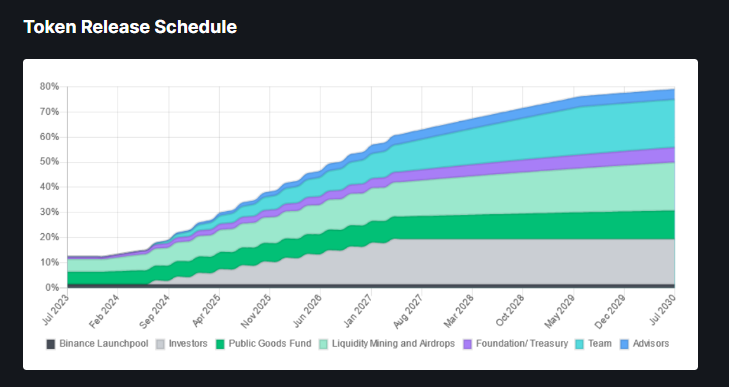Click the Jul 2030 x-axis label
This screenshot has width=729, height=387.
[x=663, y=309]
